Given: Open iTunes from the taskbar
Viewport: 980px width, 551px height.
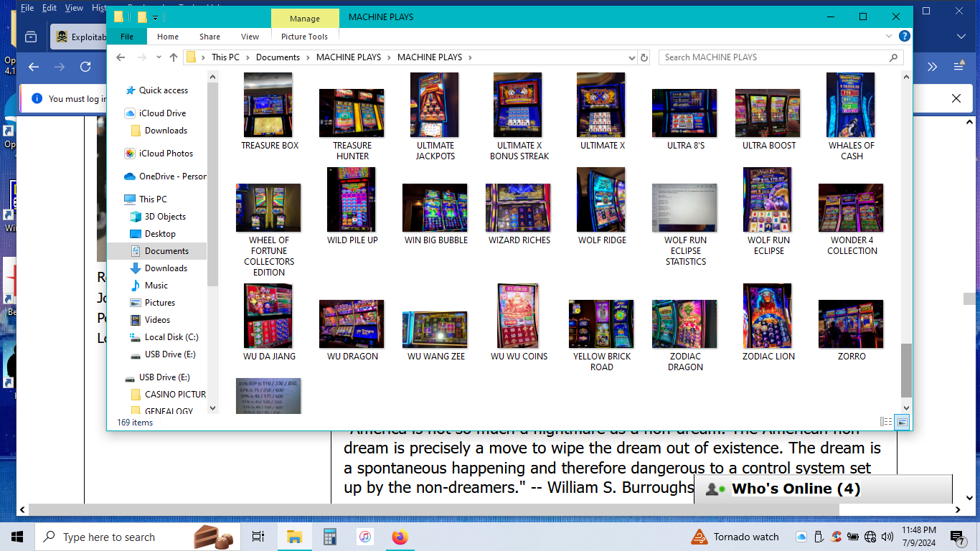Looking at the screenshot, I should click(x=365, y=537).
